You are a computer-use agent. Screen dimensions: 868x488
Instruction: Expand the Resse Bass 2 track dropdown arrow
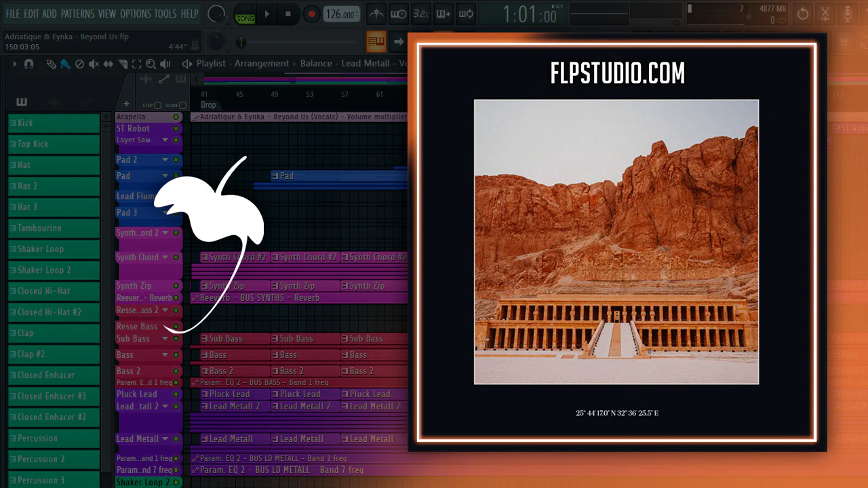pos(165,310)
